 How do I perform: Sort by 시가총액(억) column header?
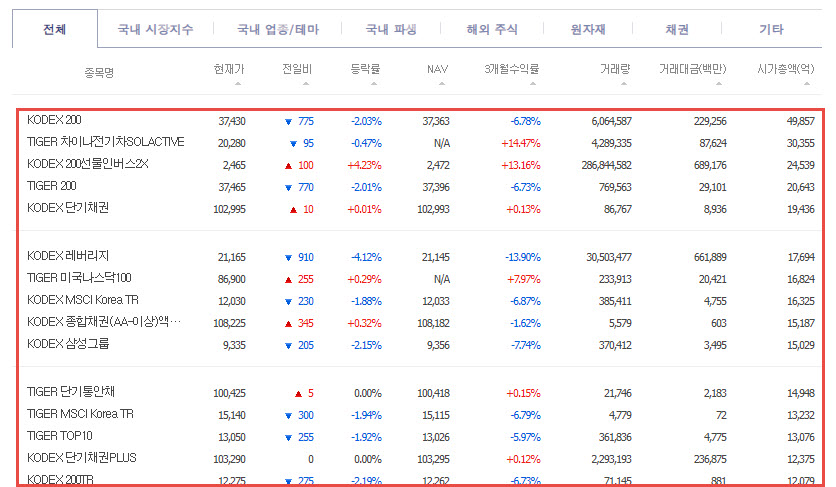click(786, 69)
